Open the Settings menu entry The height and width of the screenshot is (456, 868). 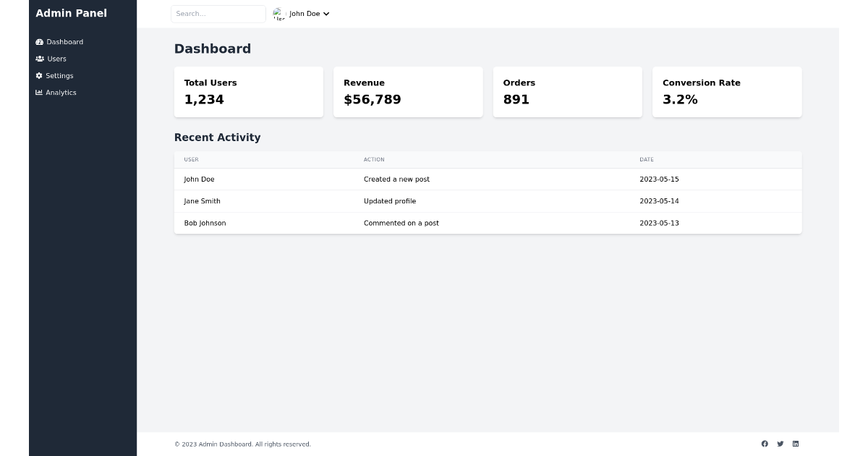coord(59,75)
